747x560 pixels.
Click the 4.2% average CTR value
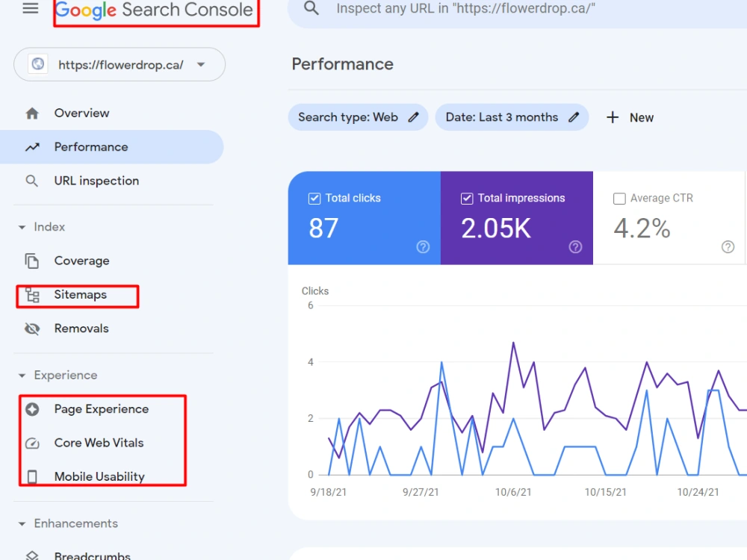click(642, 228)
